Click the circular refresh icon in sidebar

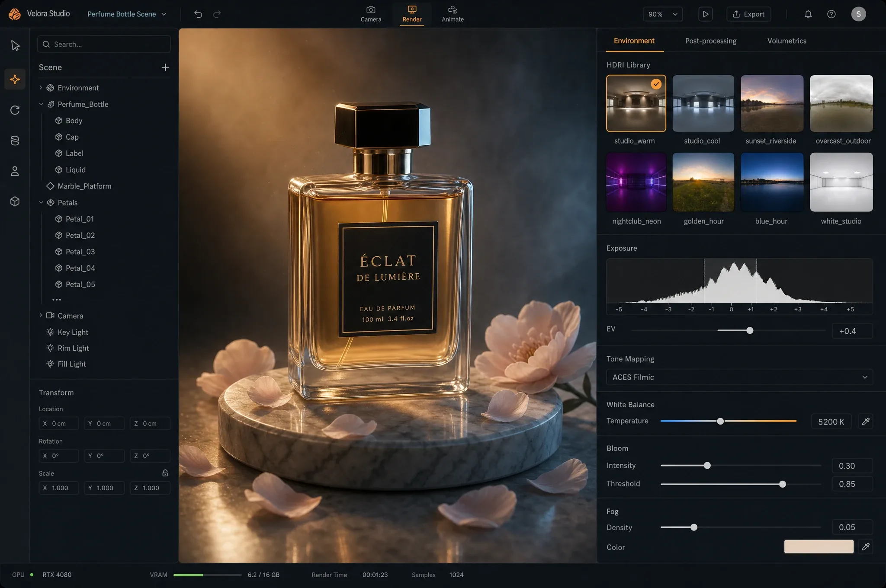click(15, 110)
